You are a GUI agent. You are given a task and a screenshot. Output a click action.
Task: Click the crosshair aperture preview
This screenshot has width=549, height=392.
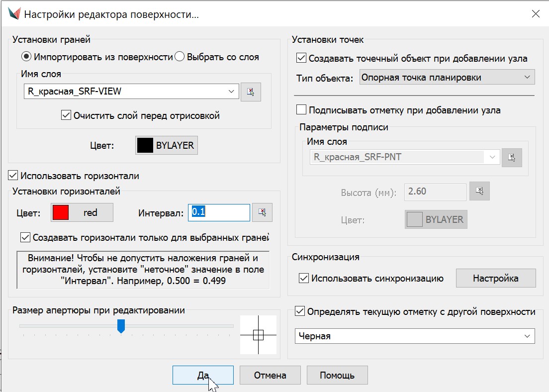[258, 335]
